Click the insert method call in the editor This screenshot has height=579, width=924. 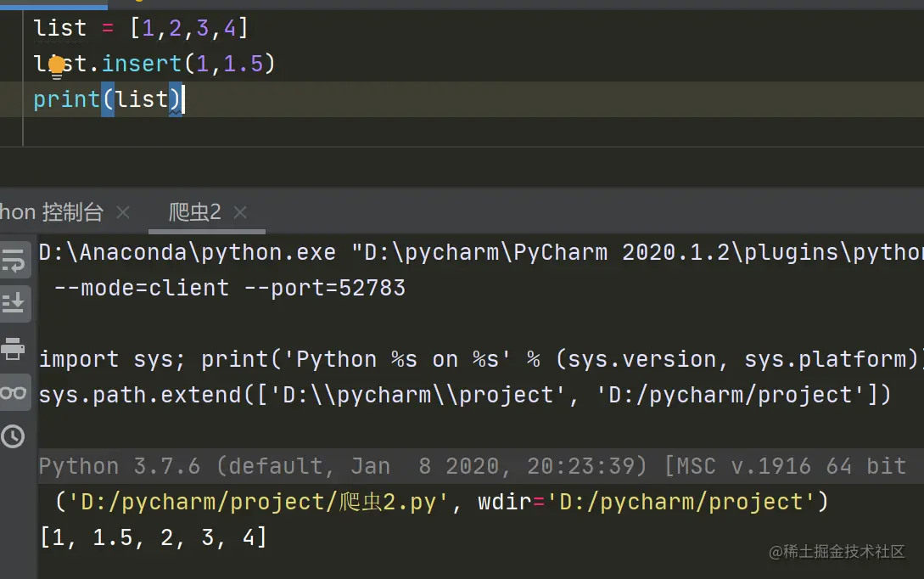pos(142,63)
